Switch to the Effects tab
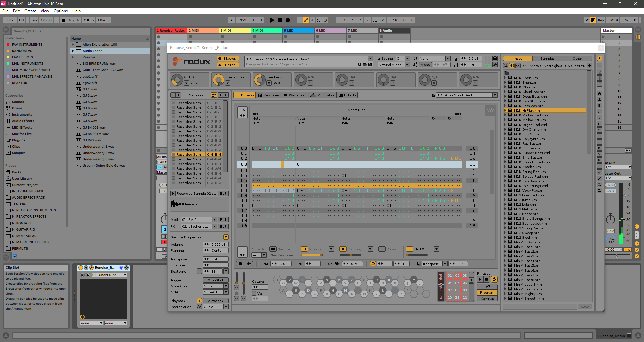Image resolution: width=644 pixels, height=342 pixels. 347,95
